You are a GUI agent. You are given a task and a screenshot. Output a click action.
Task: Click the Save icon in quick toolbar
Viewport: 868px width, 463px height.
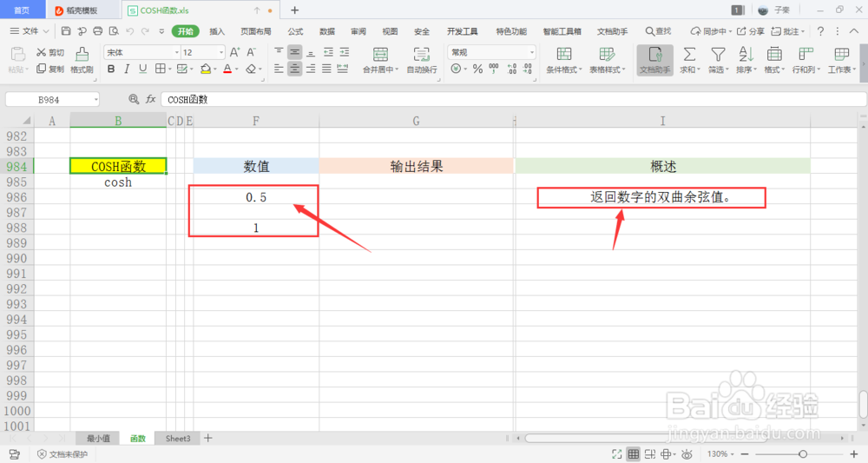tap(66, 31)
